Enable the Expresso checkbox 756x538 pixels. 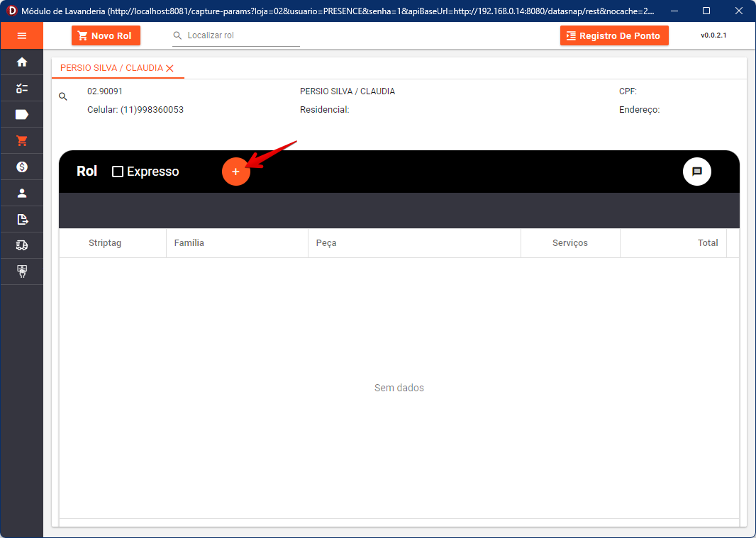[118, 172]
